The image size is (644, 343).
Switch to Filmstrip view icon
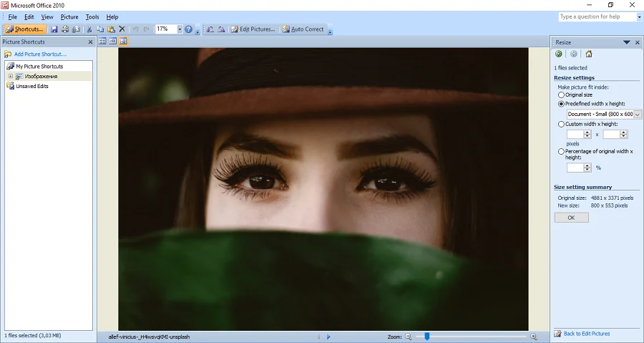point(112,42)
